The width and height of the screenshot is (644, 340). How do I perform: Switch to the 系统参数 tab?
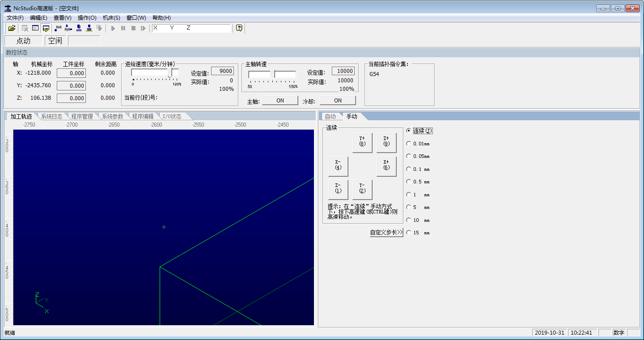tap(113, 116)
